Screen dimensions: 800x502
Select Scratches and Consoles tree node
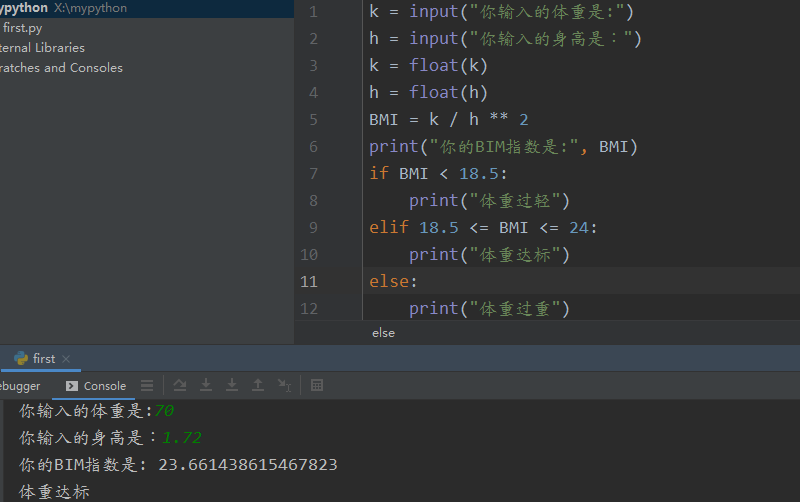(61, 68)
